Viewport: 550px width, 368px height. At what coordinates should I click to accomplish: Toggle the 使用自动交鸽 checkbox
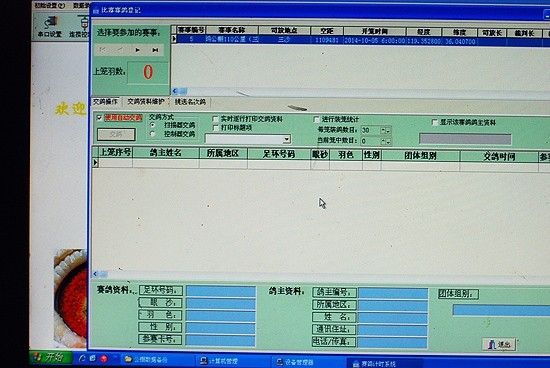pos(99,118)
